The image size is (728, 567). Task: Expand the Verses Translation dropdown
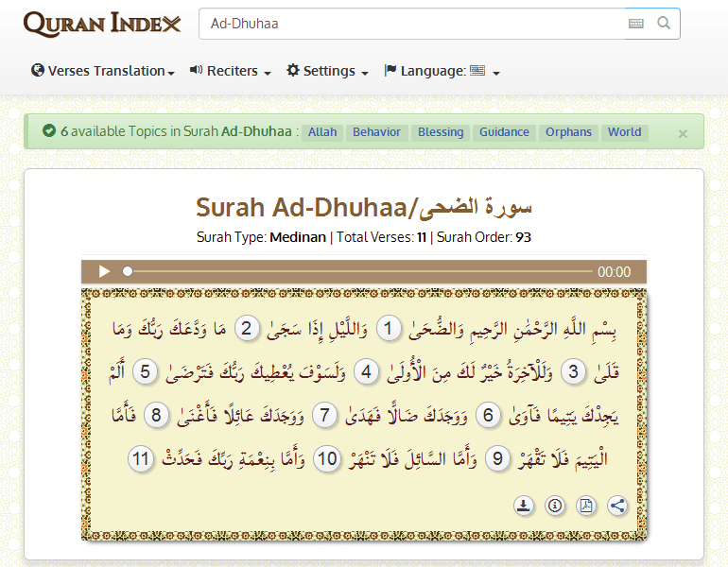click(103, 71)
